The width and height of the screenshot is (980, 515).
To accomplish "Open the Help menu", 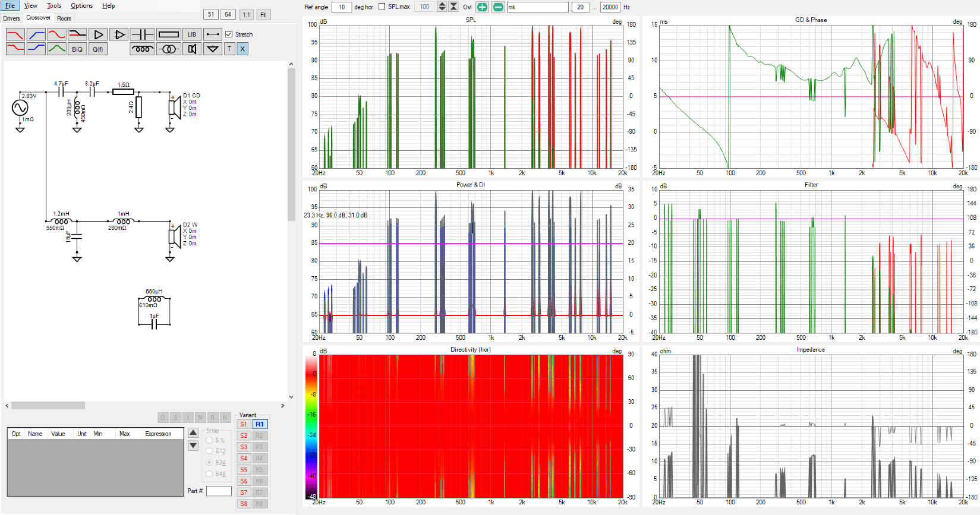I will (x=109, y=5).
